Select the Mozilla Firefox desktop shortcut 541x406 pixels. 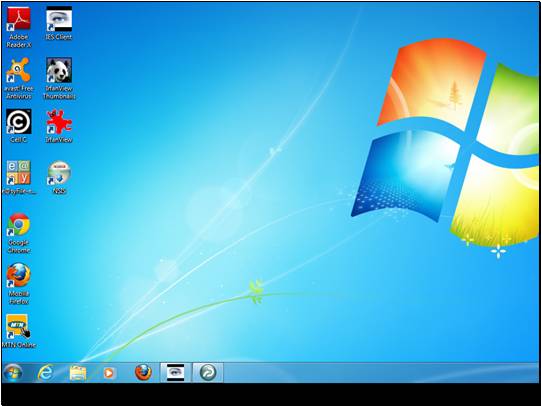click(x=19, y=284)
